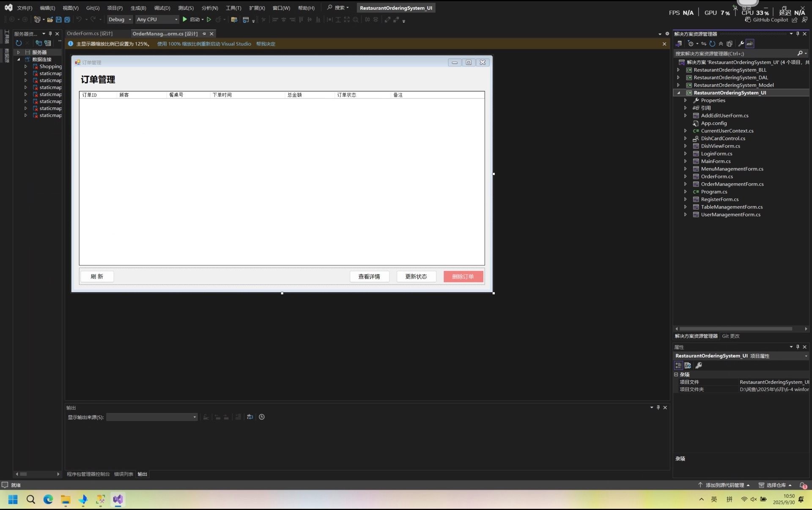Open the Debug configuration dropdown
Image resolution: width=812 pixels, height=510 pixels.
120,19
